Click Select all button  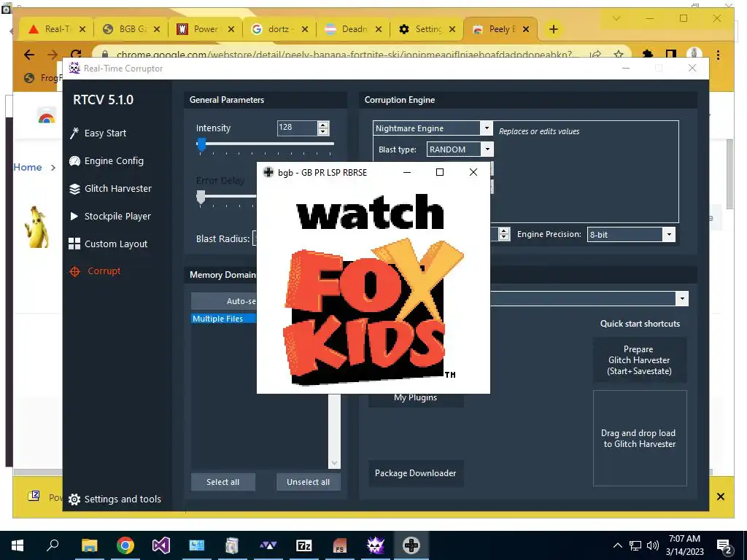pos(223,482)
